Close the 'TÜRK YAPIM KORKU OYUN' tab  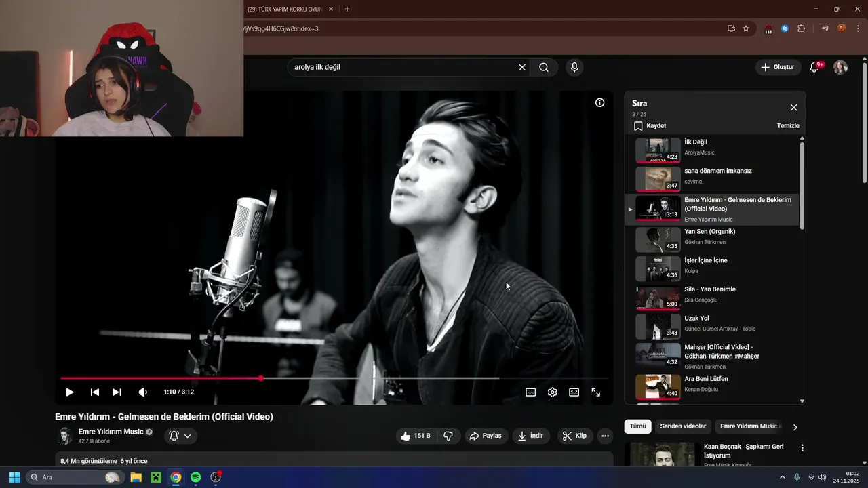tap(331, 9)
